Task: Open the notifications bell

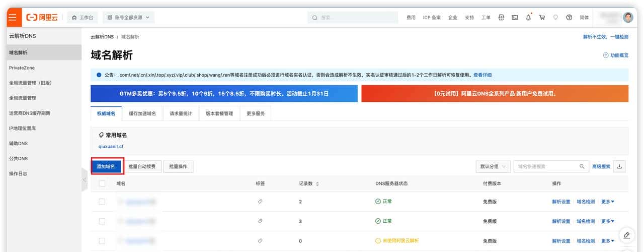Action: (528, 17)
